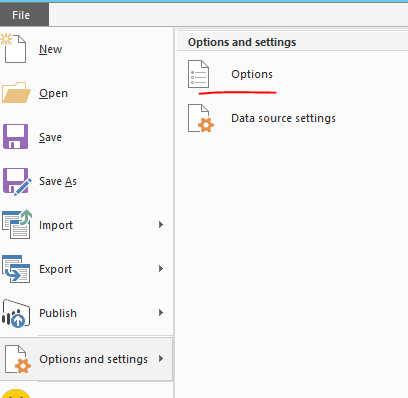Expand the Options and settings arrow
Screen dimensions: 408x398
pyautogui.click(x=161, y=359)
